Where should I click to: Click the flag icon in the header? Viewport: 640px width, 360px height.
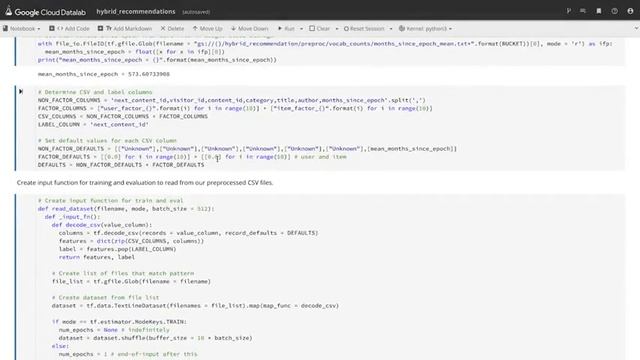tap(569, 11)
